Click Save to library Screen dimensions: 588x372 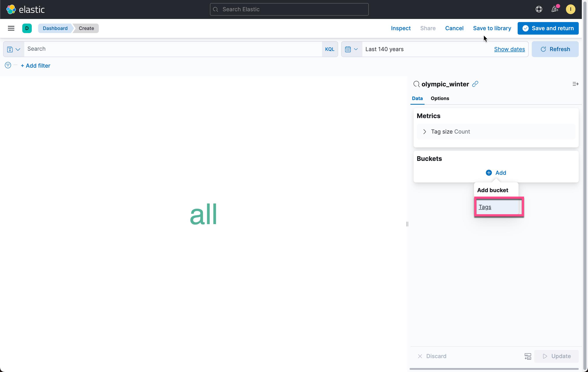tap(492, 28)
